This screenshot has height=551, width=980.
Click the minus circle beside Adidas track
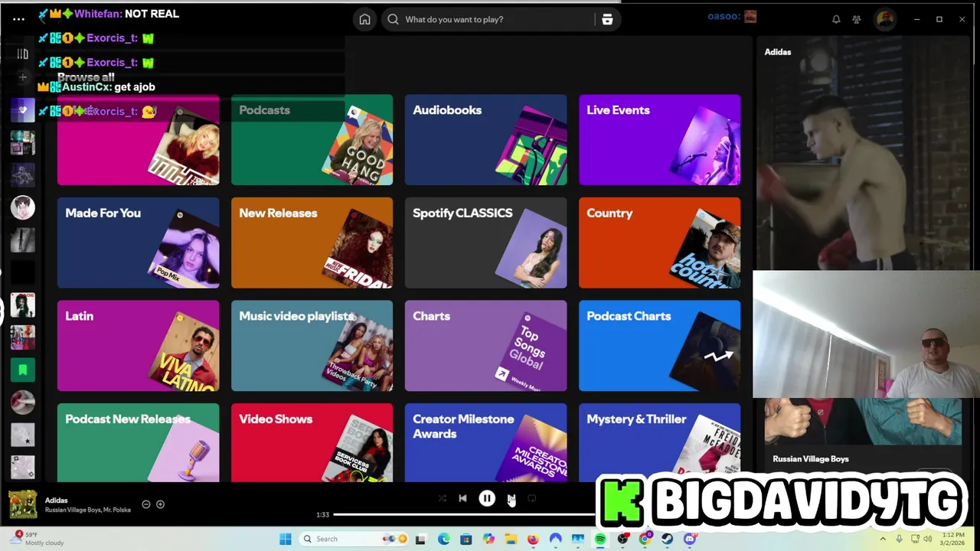click(146, 504)
